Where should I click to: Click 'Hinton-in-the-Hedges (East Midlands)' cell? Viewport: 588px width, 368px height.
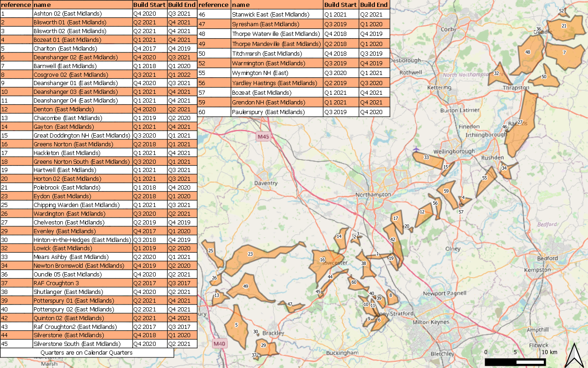click(x=82, y=240)
